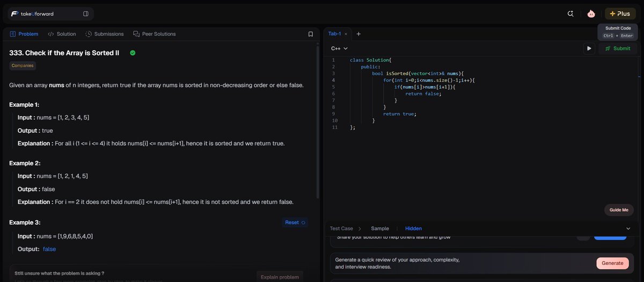Collapse the test case panel chevron

pyautogui.click(x=628, y=228)
